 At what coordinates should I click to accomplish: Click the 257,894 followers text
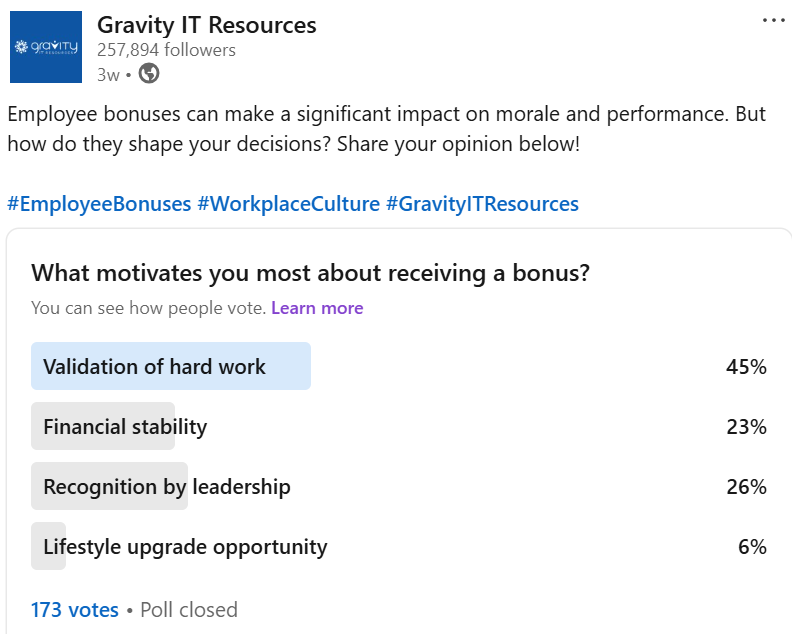pos(166,50)
